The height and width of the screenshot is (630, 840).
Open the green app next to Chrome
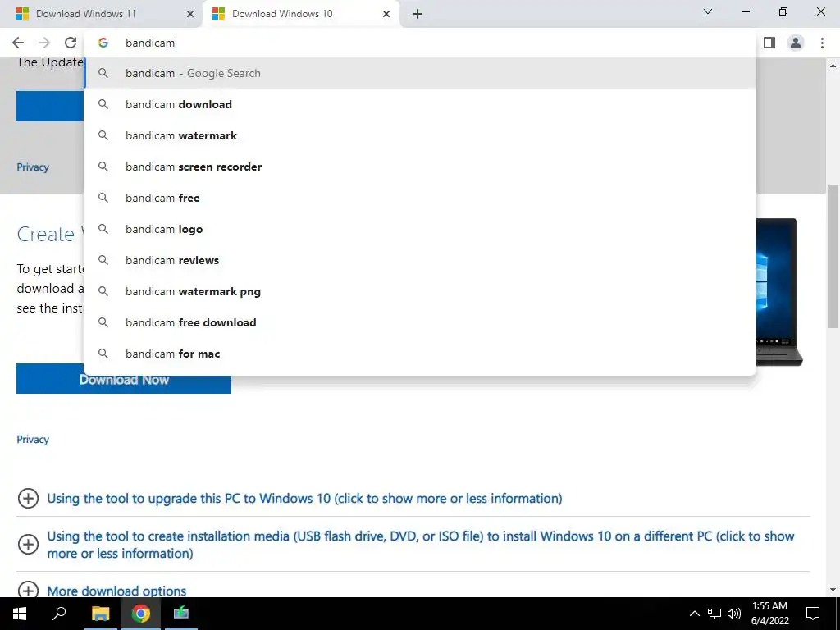click(x=181, y=614)
